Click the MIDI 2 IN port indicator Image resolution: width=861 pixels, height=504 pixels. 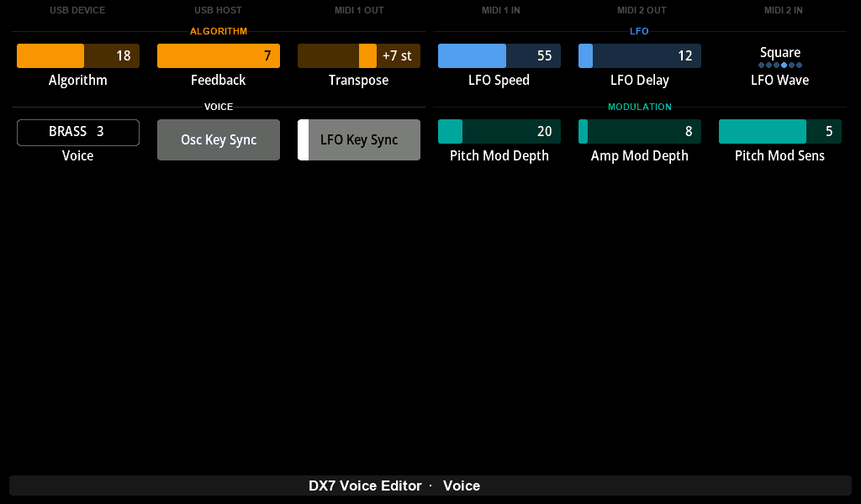click(783, 10)
